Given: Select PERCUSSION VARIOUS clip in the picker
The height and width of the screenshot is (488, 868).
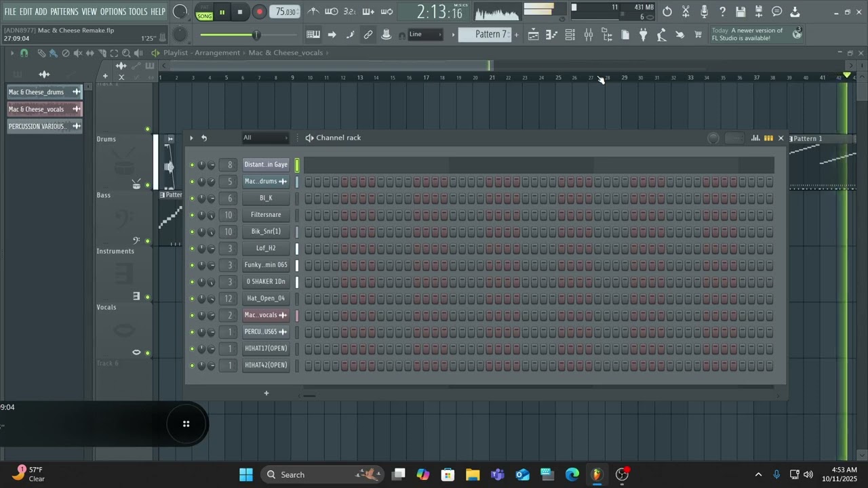Looking at the screenshot, I should [45, 126].
